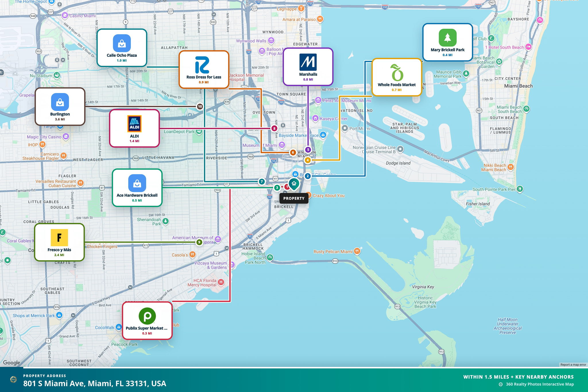Select the Burlington anchor card
The width and height of the screenshot is (588, 392).
60,107
